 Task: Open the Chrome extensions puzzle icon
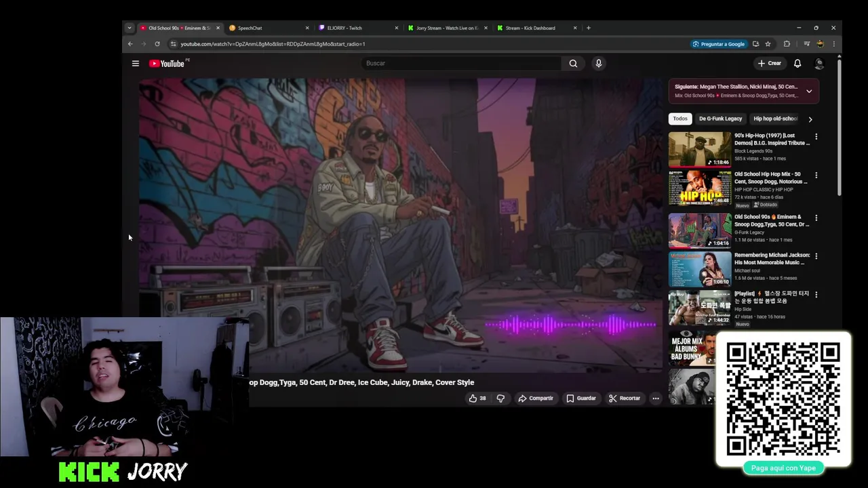787,44
